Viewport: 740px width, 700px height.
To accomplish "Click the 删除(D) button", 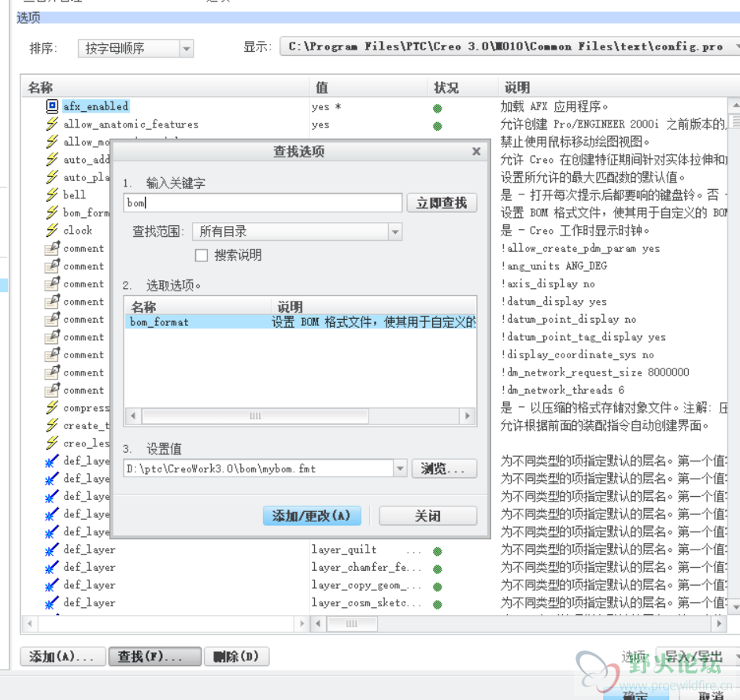I will [x=236, y=657].
